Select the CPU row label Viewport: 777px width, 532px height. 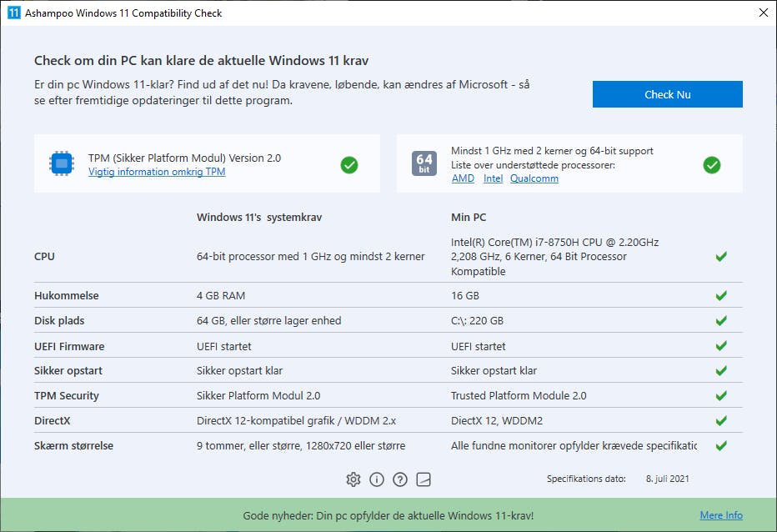pos(44,256)
